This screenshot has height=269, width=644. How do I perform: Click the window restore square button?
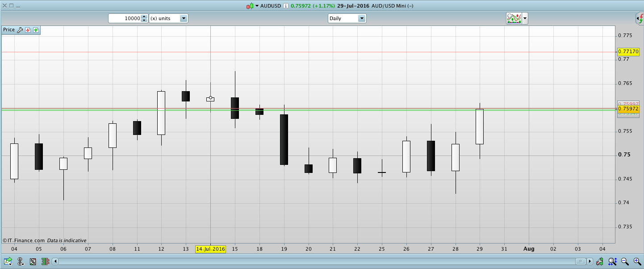tap(11, 6)
